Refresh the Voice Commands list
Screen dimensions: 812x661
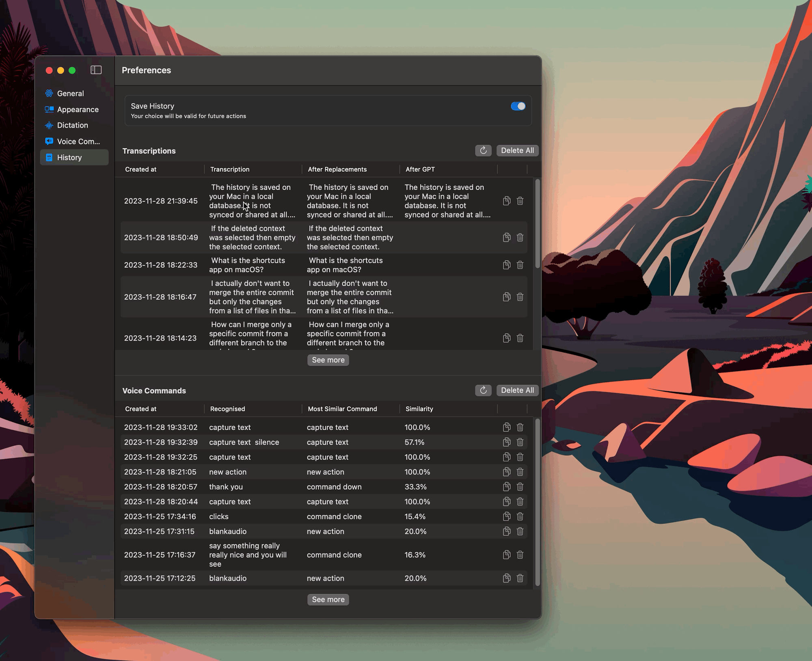(x=483, y=390)
